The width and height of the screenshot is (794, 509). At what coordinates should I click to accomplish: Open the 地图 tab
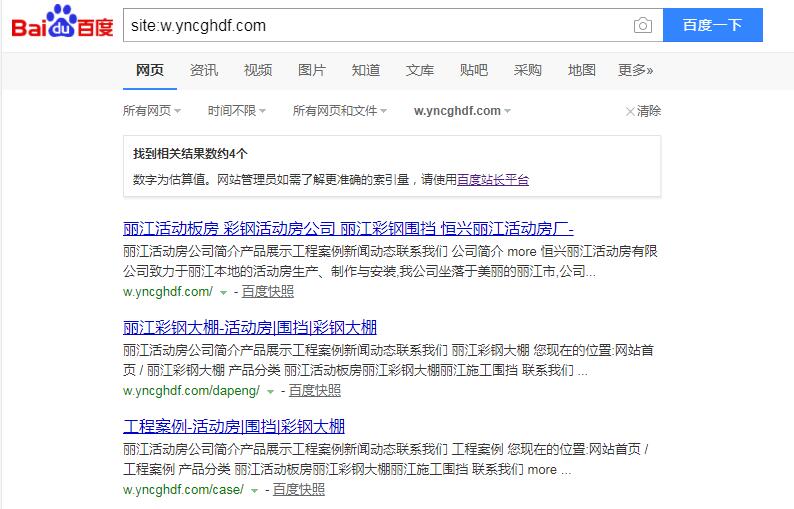(582, 70)
